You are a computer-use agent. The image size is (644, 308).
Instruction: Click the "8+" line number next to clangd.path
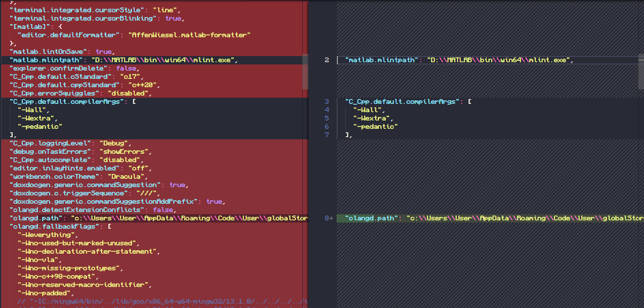point(329,218)
